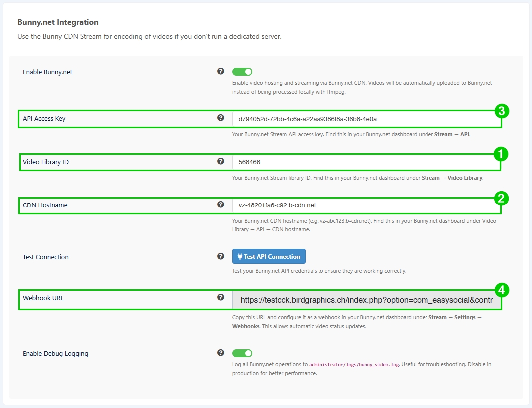Click the Bunny.net Integration heading
Screen dimensions: 532x408
point(58,22)
